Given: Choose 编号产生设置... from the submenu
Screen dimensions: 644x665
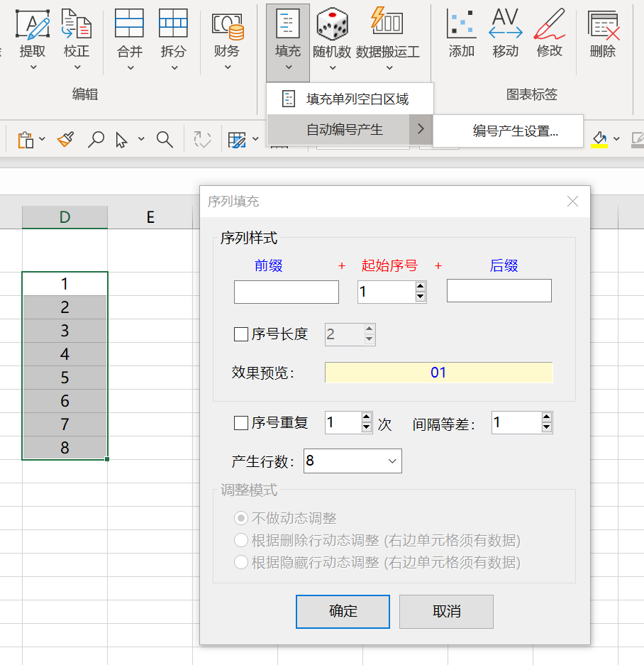Looking at the screenshot, I should coord(515,131).
